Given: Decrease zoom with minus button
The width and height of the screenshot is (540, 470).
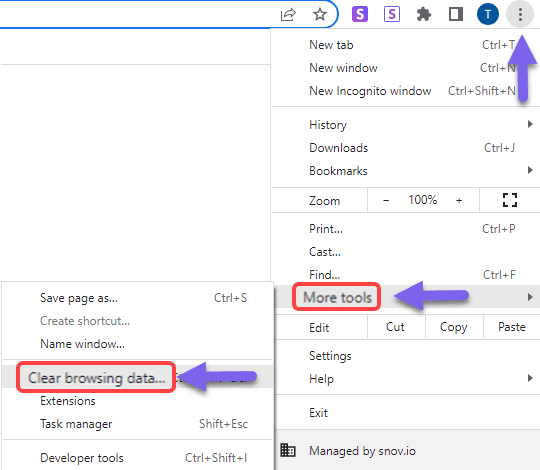Looking at the screenshot, I should pyautogui.click(x=386, y=200).
